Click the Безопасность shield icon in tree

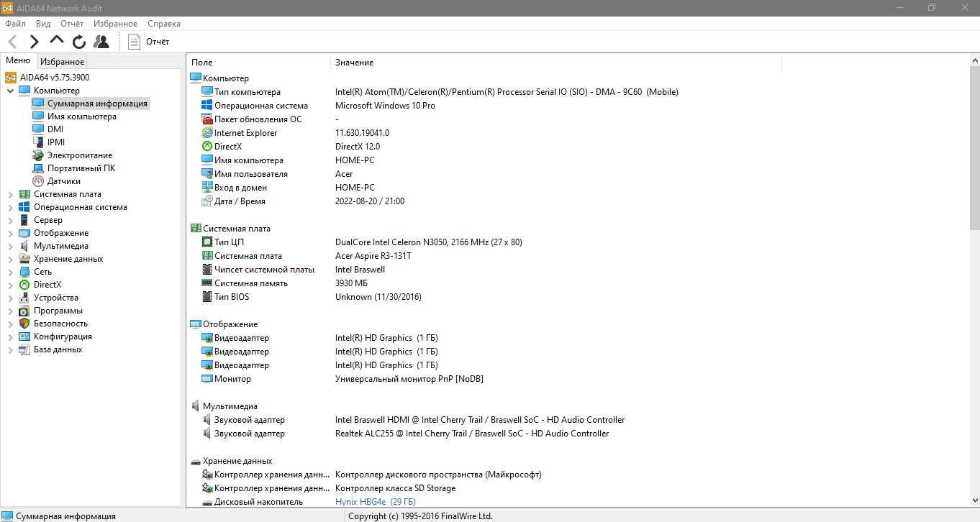[24, 324]
